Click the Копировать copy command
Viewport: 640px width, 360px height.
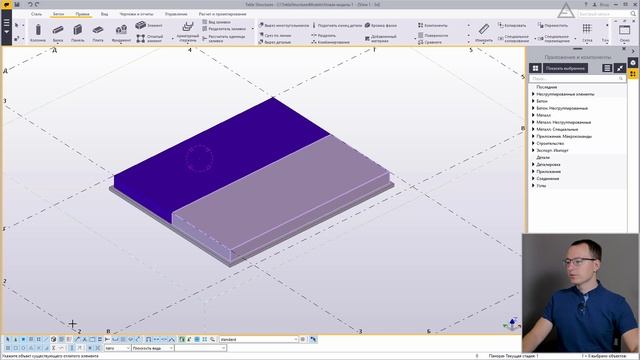(x=512, y=25)
